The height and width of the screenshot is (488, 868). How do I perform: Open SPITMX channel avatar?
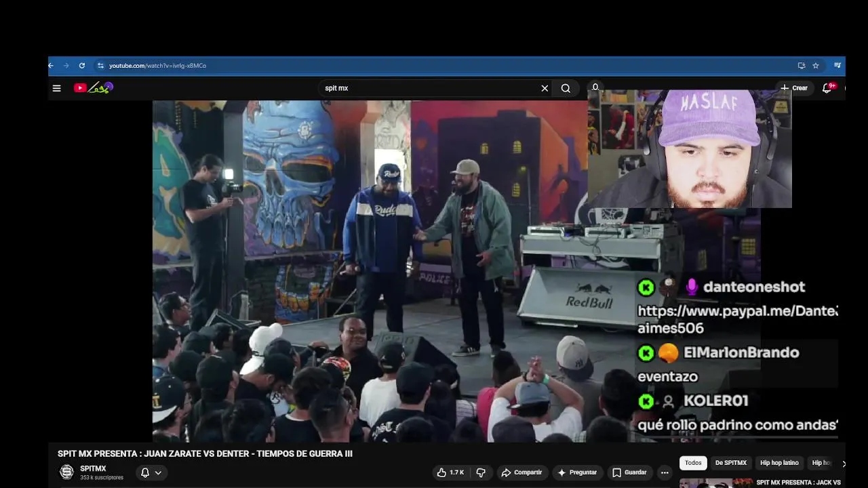(x=66, y=472)
